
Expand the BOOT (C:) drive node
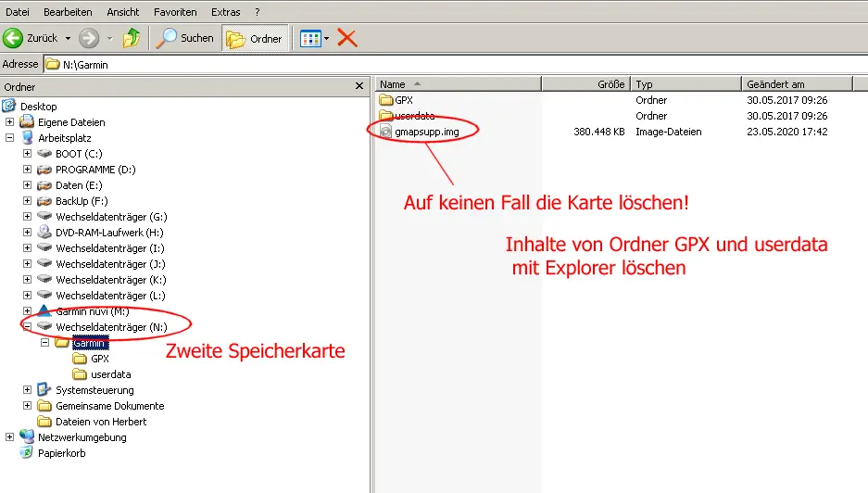(x=27, y=154)
